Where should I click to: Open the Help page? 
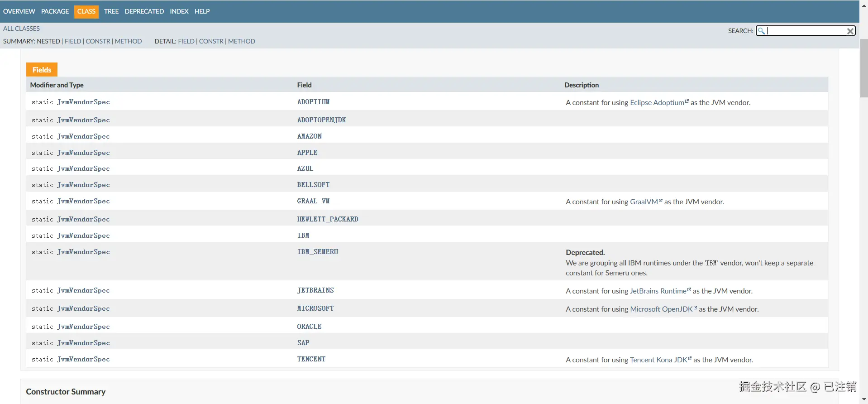point(202,11)
